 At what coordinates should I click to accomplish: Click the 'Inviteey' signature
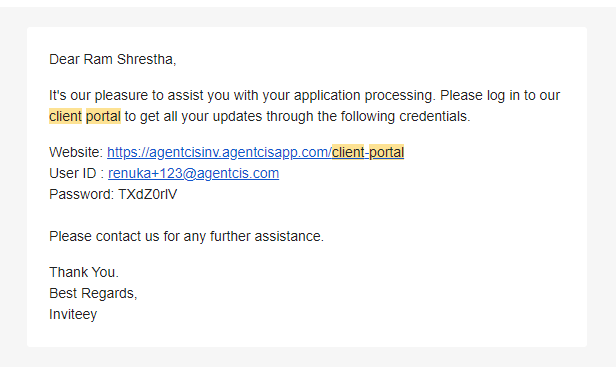(x=73, y=314)
